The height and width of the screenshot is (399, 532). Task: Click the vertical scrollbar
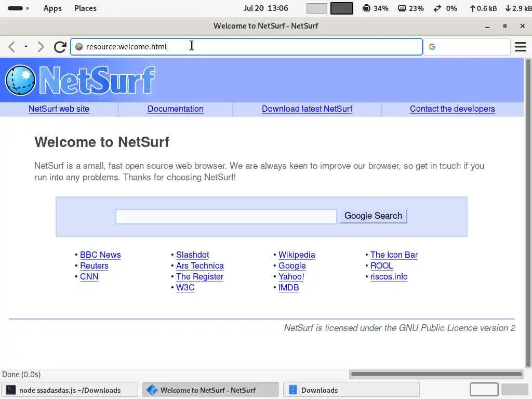[528, 213]
